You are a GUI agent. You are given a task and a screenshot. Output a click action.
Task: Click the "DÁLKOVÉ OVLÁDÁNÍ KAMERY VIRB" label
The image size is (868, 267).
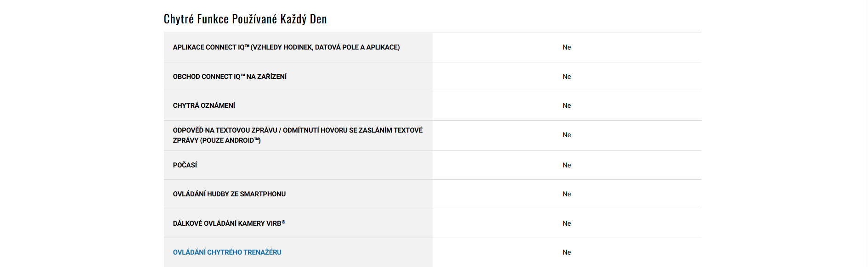pos(227,223)
